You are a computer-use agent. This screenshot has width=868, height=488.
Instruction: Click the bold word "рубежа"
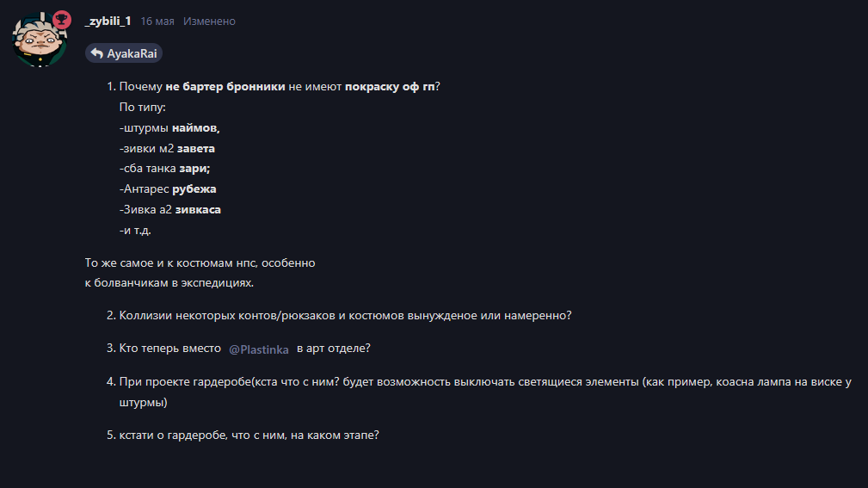point(194,189)
